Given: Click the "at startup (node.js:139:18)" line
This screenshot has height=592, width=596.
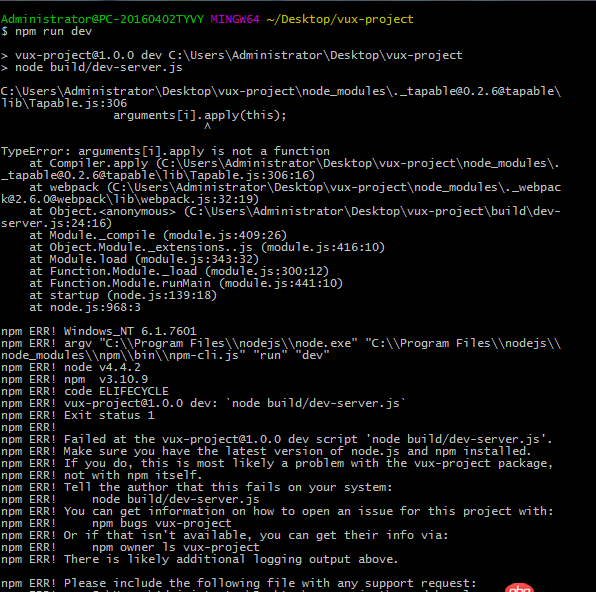Looking at the screenshot, I should pos(123,295).
